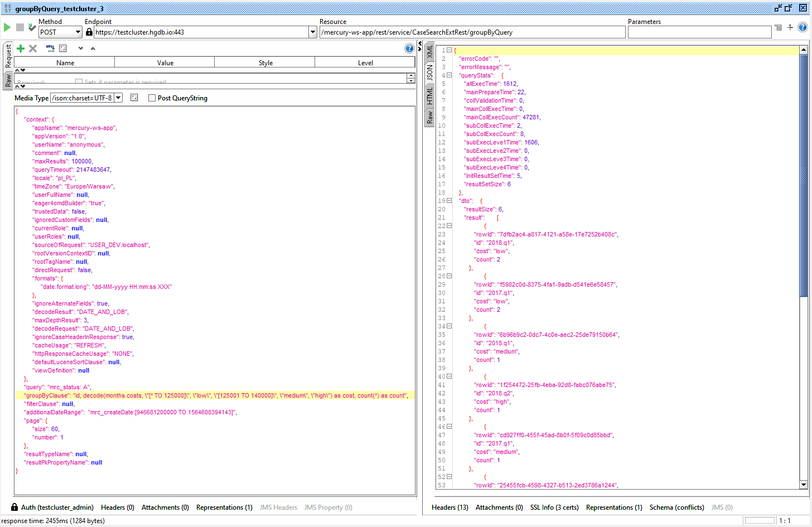
Task: Move parameter down with the down arrow
Action: coord(81,49)
